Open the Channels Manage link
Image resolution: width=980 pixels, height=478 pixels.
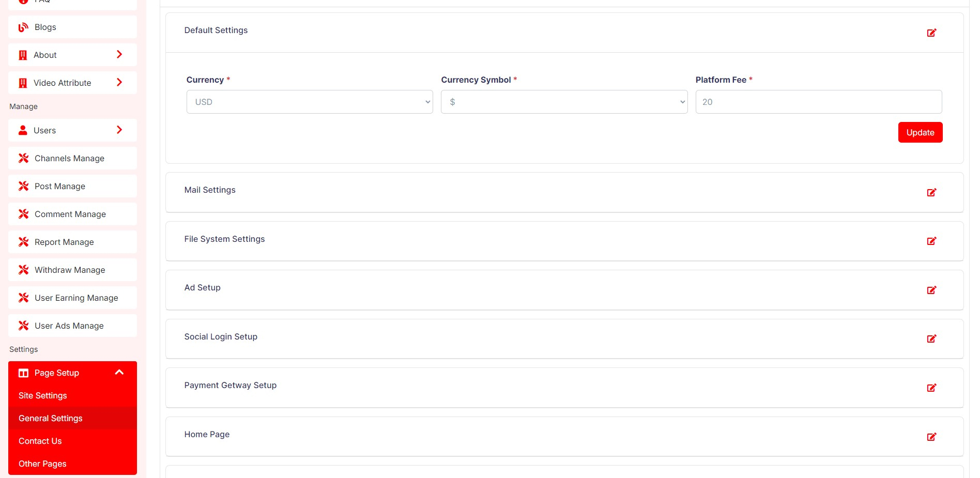click(x=69, y=158)
